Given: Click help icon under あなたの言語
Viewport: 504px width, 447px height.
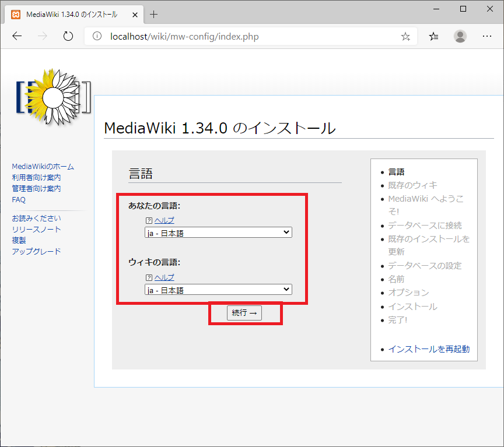Looking at the screenshot, I should (149, 221).
